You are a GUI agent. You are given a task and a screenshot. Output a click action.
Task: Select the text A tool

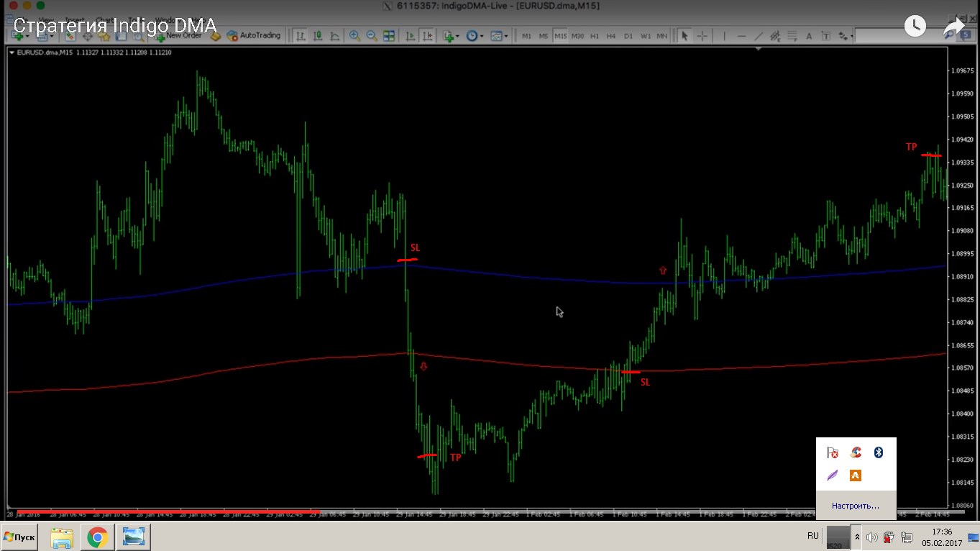click(809, 36)
